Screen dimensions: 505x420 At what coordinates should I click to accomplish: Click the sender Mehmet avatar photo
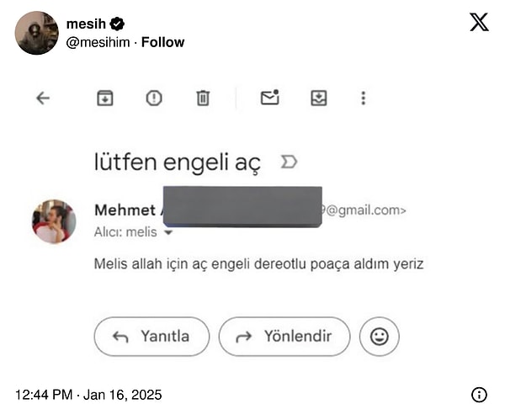(x=54, y=221)
